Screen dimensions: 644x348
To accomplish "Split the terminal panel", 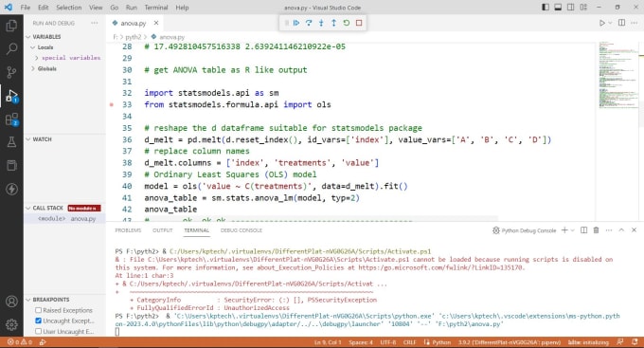I will pyautogui.click(x=583, y=230).
